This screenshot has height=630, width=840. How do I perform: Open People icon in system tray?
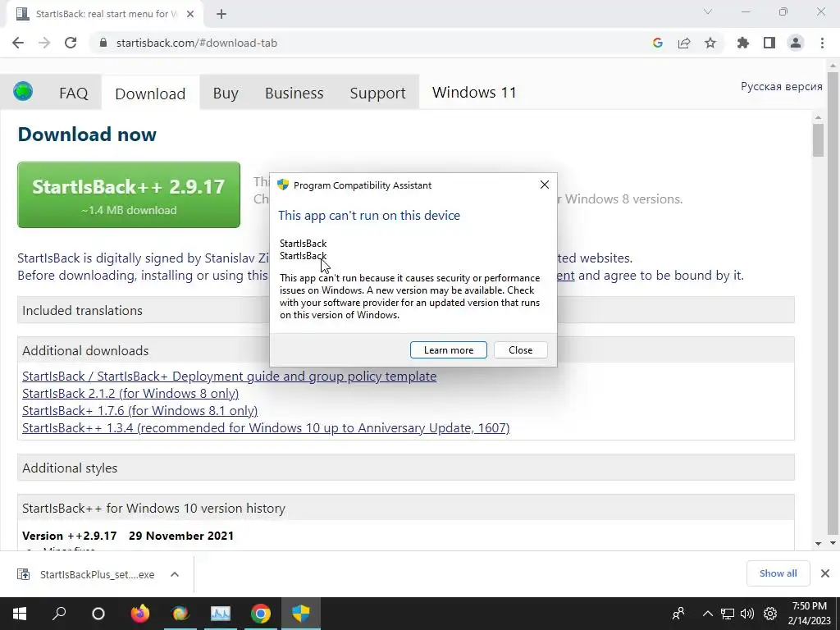click(x=678, y=614)
